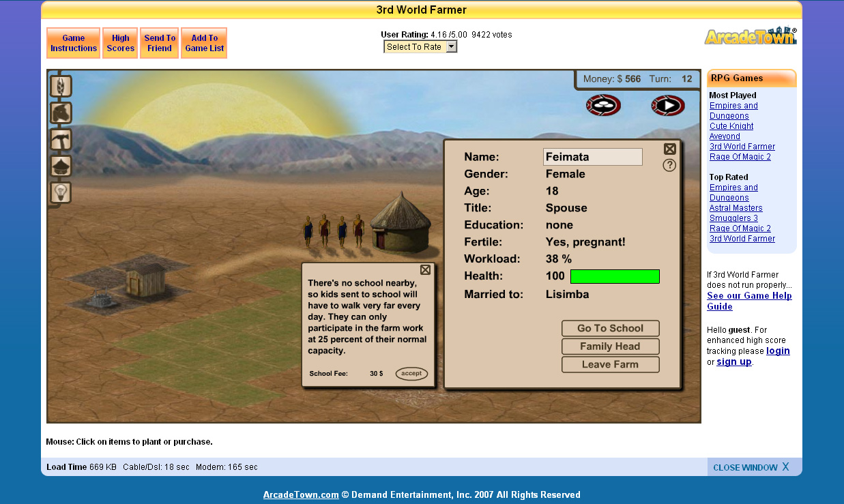The image size is (844, 504).
Task: Open the buildings menu with hut icon
Action: [x=61, y=166]
